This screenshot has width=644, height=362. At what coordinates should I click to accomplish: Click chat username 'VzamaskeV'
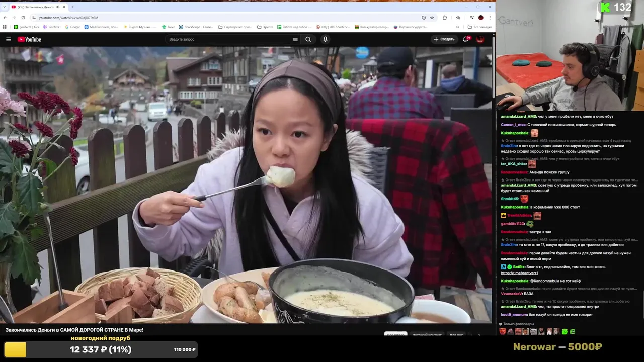pos(511,294)
